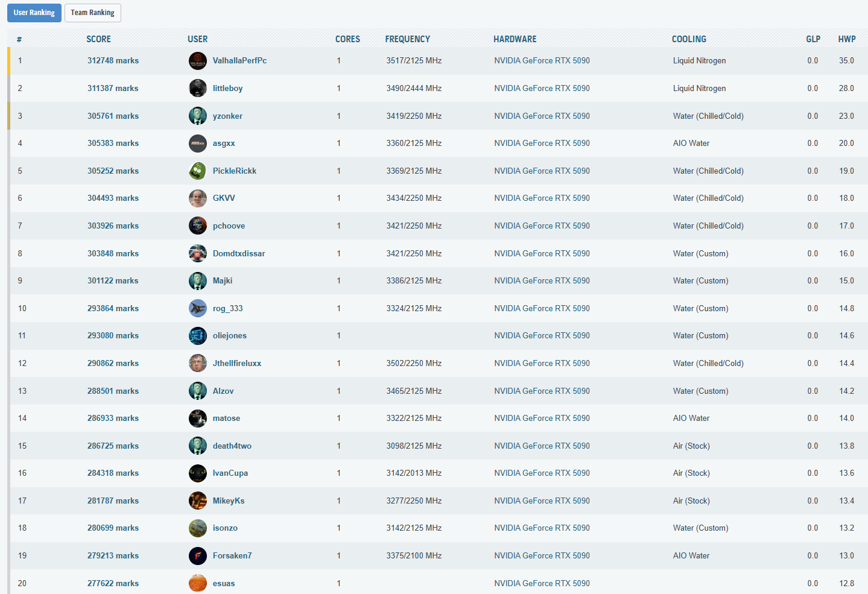Click ValhallaPerfPc's avatar icon

coord(197,61)
